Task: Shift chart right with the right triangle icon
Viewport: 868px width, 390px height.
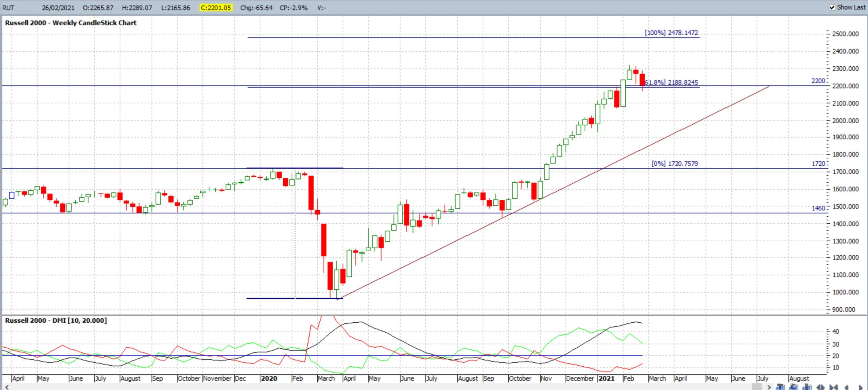Action: tap(861, 387)
